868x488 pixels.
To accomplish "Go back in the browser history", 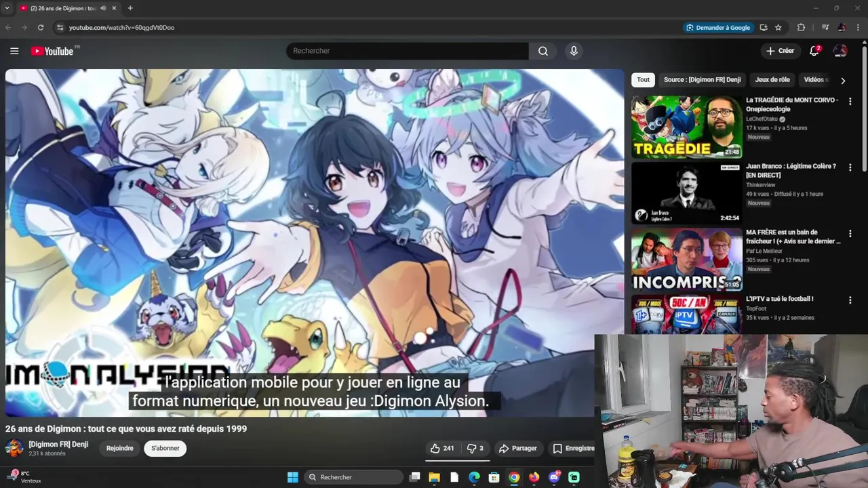I will click(x=8, y=28).
